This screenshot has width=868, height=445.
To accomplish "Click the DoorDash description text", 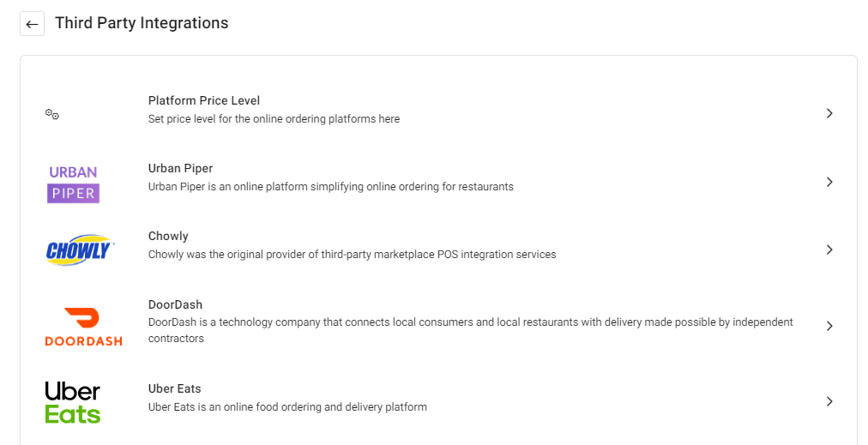I will tap(471, 330).
